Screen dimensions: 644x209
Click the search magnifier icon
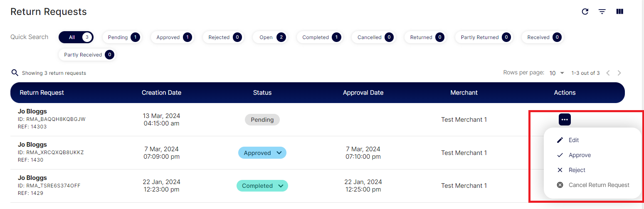pos(15,73)
